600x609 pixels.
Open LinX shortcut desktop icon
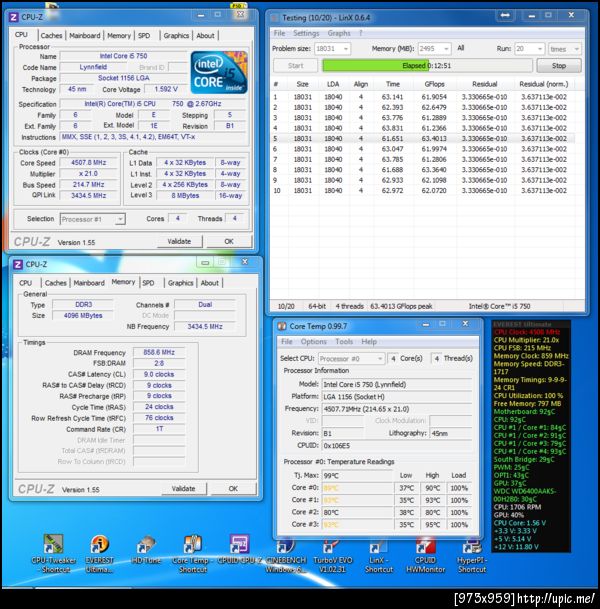coord(379,555)
